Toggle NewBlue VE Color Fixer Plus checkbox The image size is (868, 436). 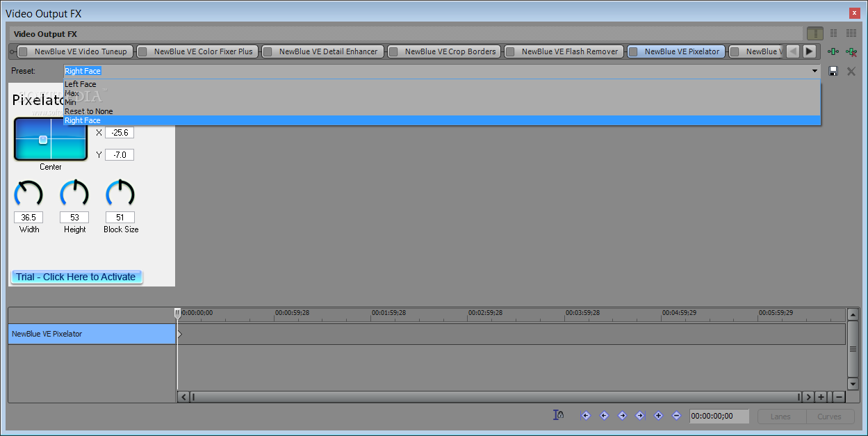pos(142,51)
